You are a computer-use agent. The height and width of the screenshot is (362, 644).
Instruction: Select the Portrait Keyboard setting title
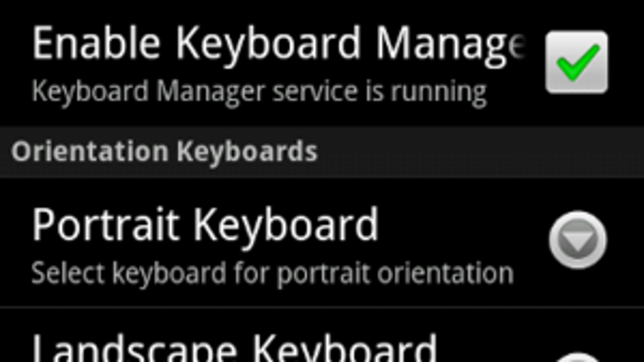point(206,225)
